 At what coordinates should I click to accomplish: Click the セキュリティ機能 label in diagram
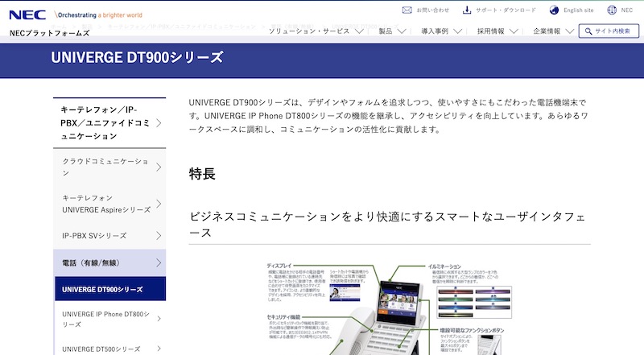coord(283,317)
